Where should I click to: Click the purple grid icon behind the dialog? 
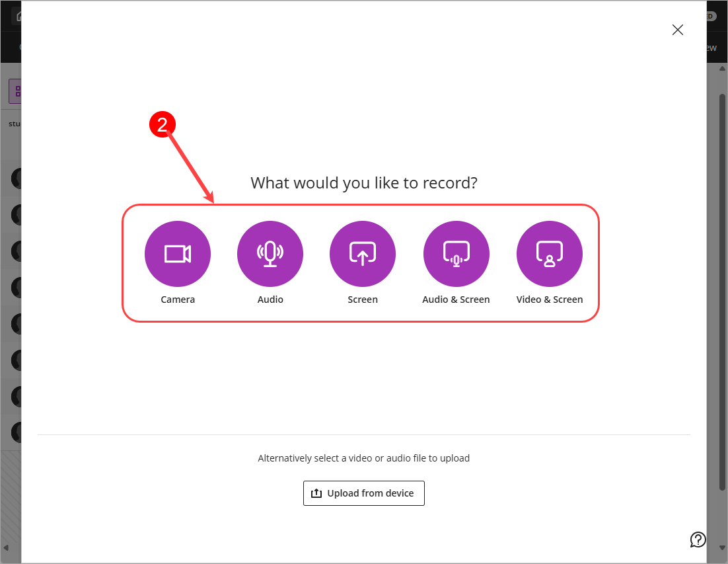(x=17, y=91)
